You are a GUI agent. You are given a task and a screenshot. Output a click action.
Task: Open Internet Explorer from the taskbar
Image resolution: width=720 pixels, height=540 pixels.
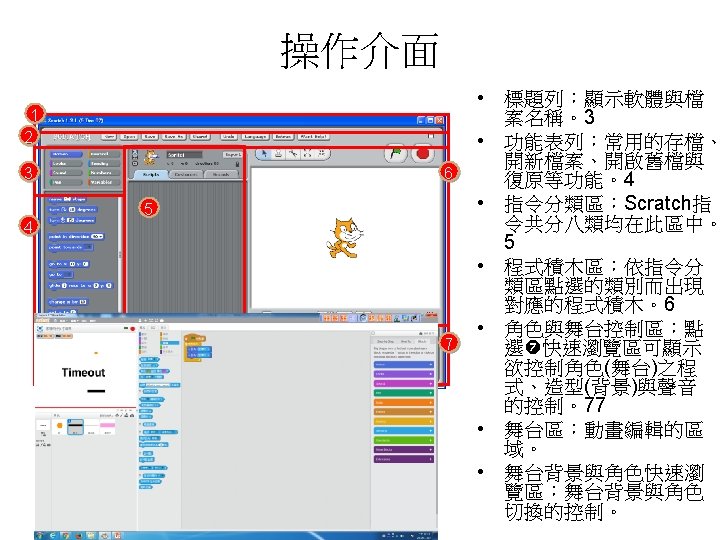[53, 536]
